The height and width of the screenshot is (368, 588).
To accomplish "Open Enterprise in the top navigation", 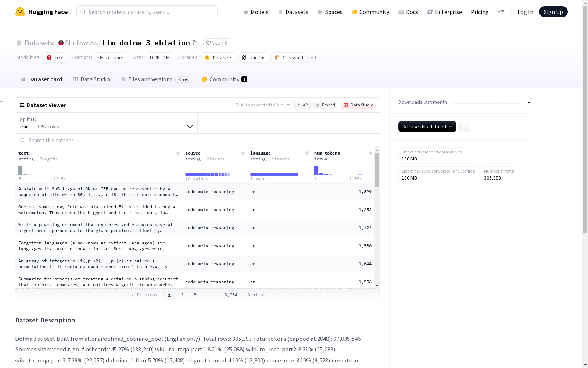I will [x=444, y=12].
